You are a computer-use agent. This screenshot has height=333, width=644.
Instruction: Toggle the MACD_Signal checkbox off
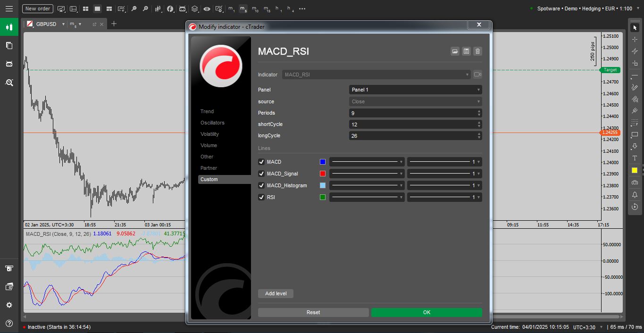[x=261, y=174]
